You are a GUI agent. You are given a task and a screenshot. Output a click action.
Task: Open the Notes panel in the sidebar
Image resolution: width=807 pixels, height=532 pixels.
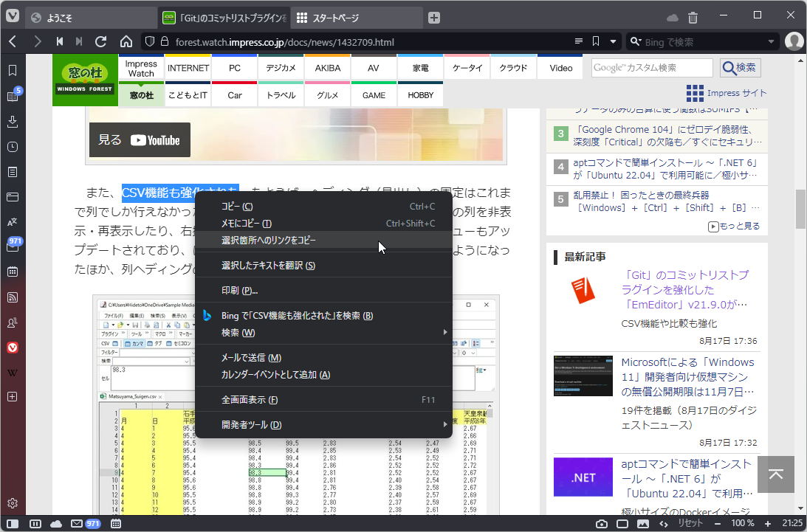11,172
